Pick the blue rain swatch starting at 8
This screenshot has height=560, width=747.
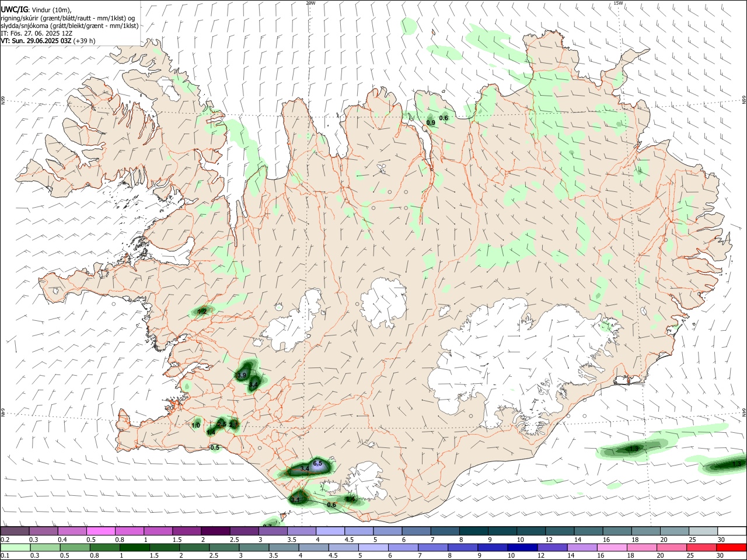click(x=463, y=548)
